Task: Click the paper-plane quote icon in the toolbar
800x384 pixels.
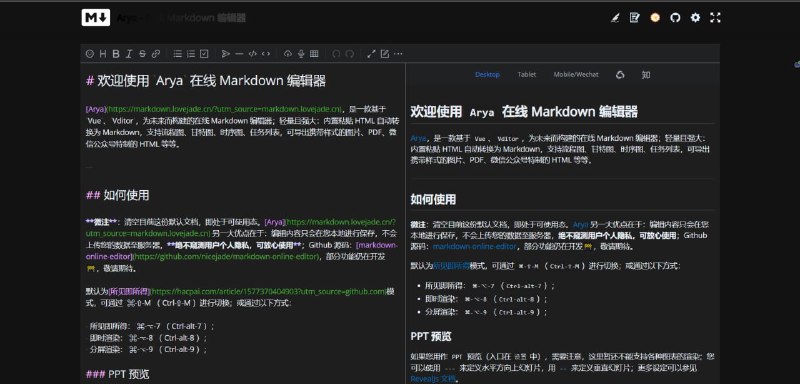Action: pos(226,54)
